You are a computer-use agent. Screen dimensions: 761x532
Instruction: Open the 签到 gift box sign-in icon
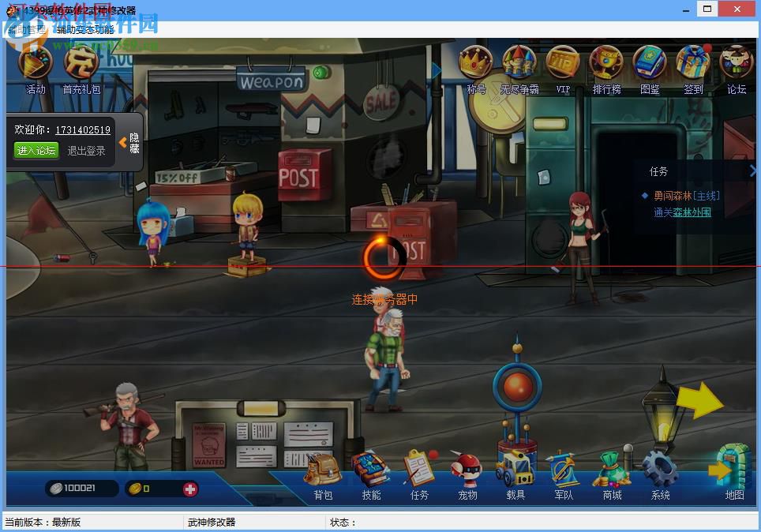tap(693, 69)
